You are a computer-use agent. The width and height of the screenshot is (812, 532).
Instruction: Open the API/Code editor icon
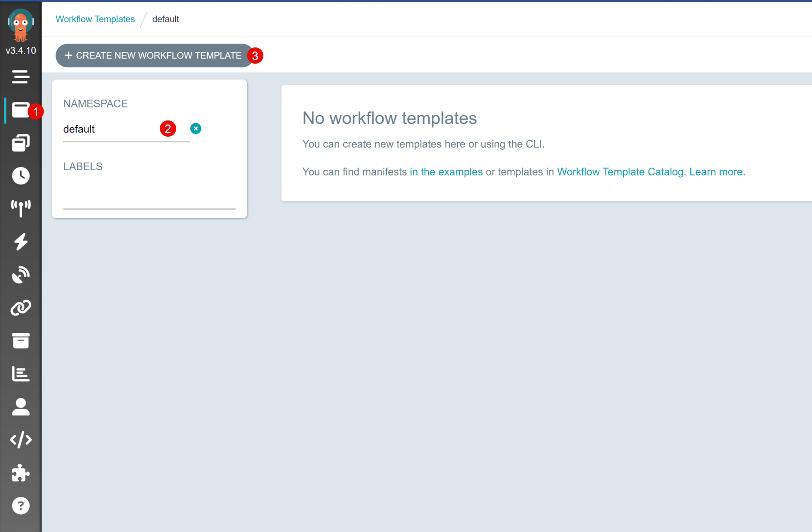[x=20, y=440]
